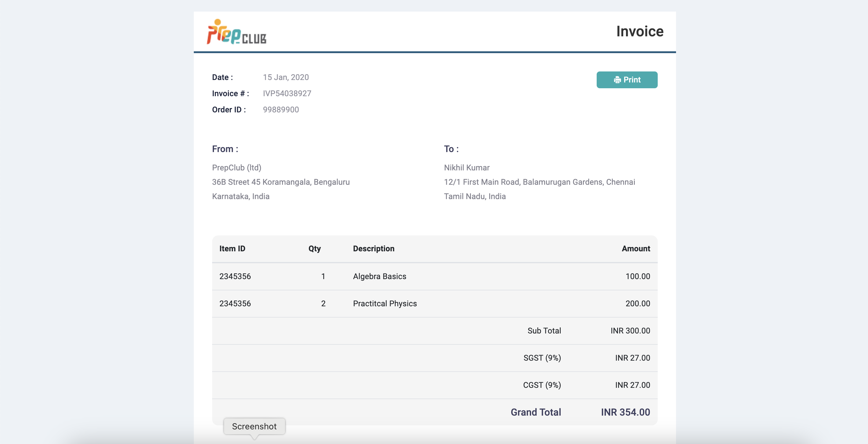The height and width of the screenshot is (444, 868).
Task: Click item ID in Algebra Basics row
Action: (x=235, y=276)
